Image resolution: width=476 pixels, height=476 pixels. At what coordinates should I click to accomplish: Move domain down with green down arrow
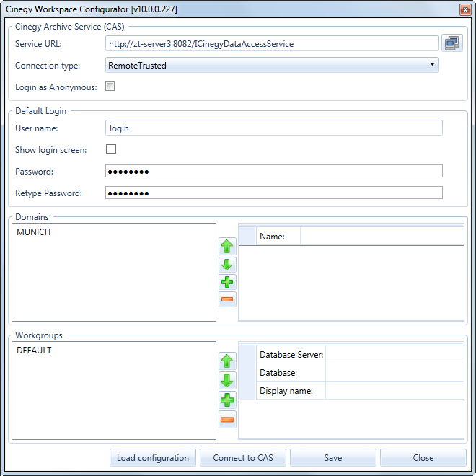(227, 265)
